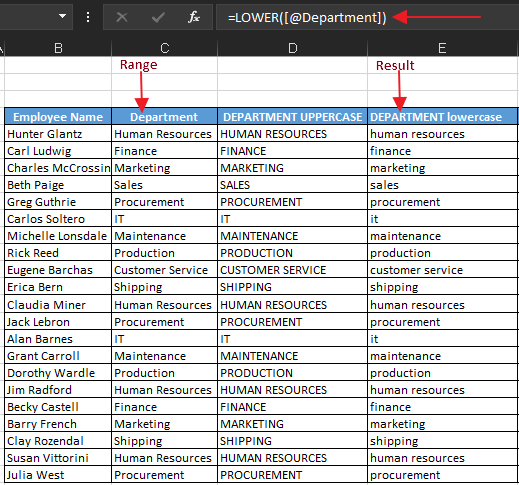This screenshot has width=519, height=485.
Task: Select column B header
Action: (x=58, y=48)
